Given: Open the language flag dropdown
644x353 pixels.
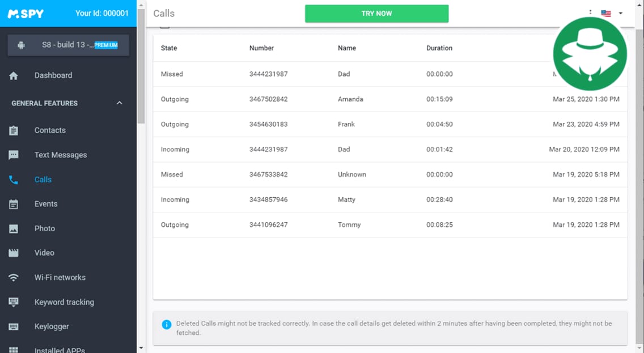Looking at the screenshot, I should (612, 13).
